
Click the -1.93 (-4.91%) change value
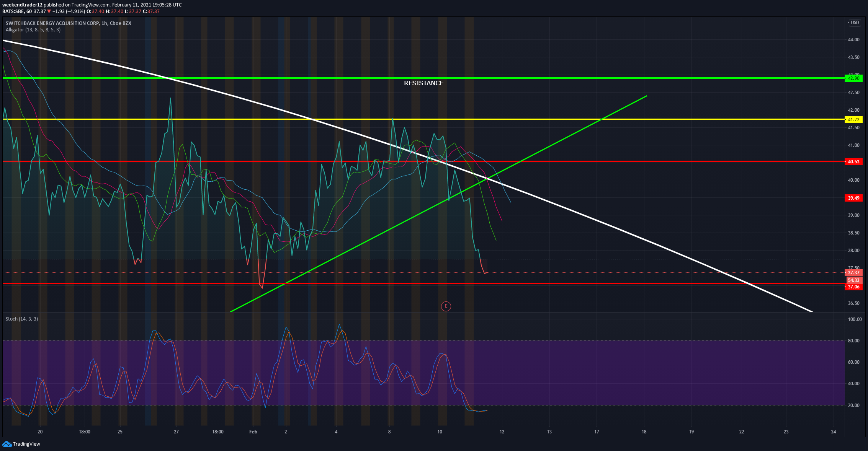tap(69, 11)
